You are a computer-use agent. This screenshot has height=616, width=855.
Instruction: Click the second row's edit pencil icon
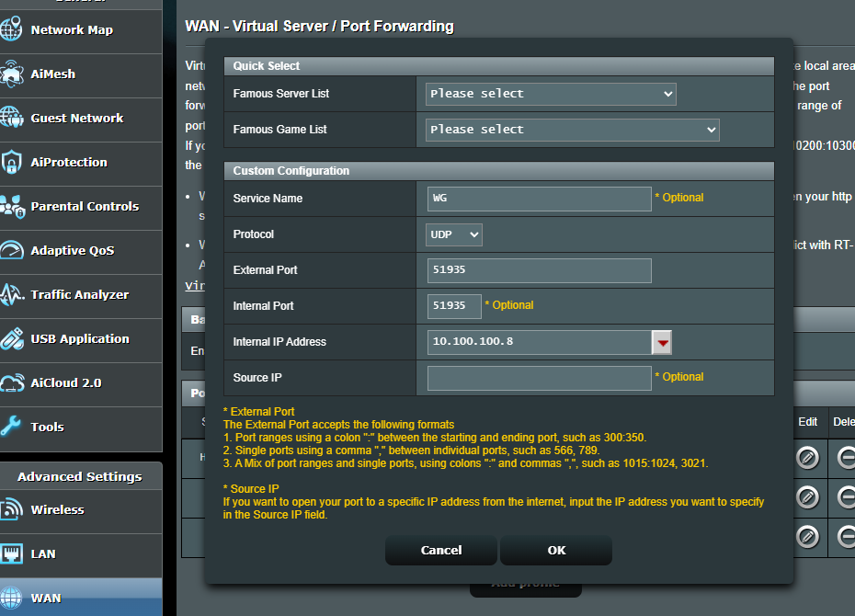pyautogui.click(x=807, y=497)
